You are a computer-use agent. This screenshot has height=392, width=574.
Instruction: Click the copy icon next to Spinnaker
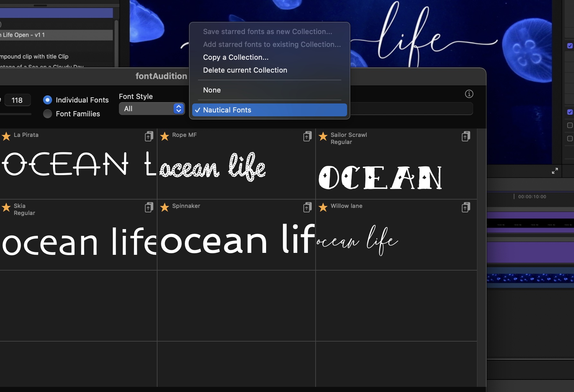(x=307, y=207)
